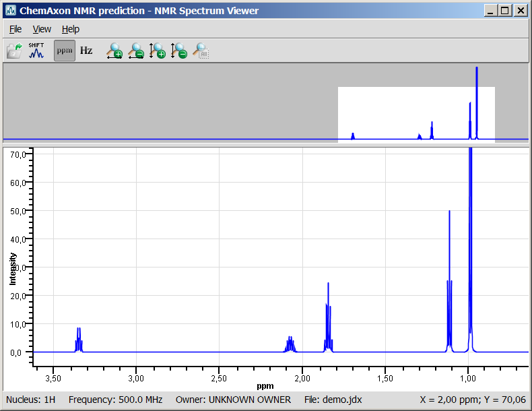This screenshot has width=532, height=411.
Task: Click the 'X = 2,00 ppm; Y = 70,06' readout
Action: (473, 400)
